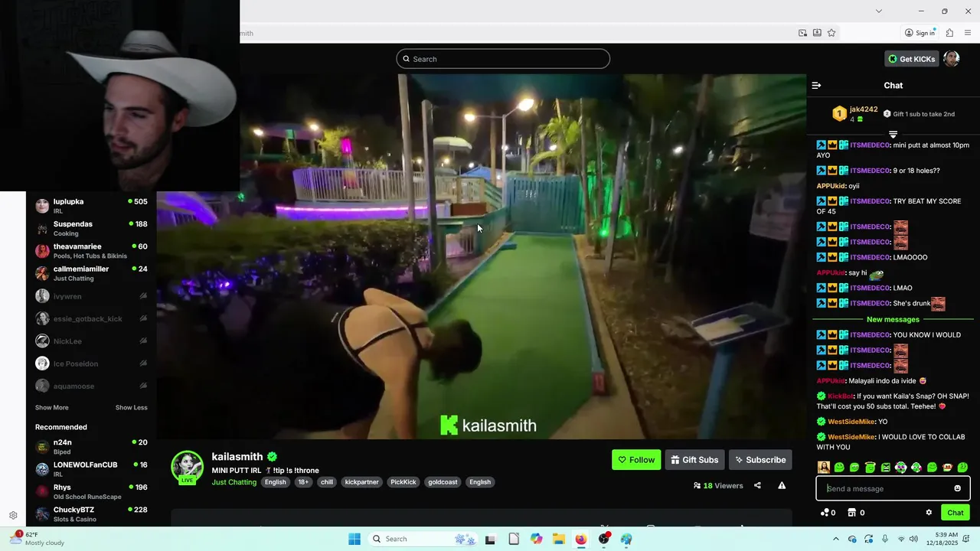Open sidebar settings gear icon
This screenshot has width=980, height=551.
click(13, 516)
